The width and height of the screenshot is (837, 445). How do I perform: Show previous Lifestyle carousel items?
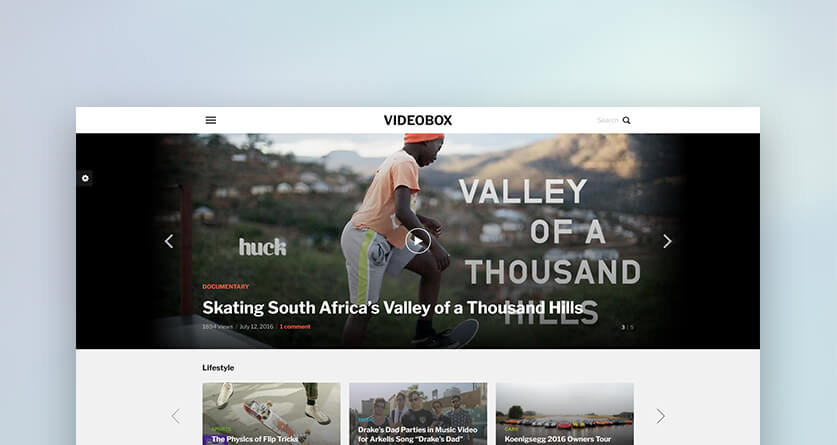coord(176,416)
